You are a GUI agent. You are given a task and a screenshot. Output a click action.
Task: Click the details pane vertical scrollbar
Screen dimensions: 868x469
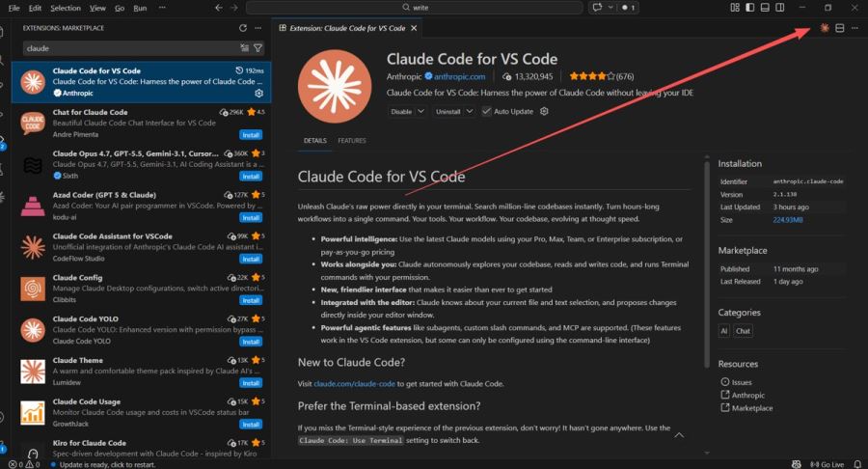pyautogui.click(x=706, y=264)
